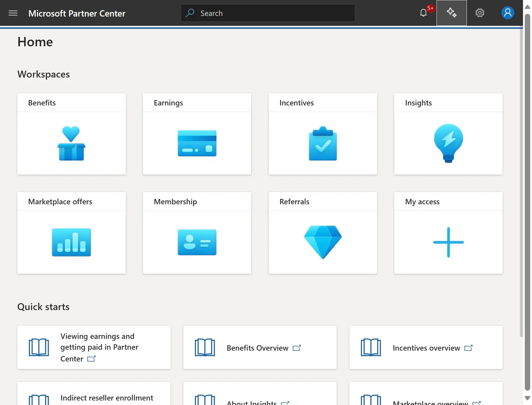Click the Incentives clipboard icon
Image resolution: width=532 pixels, height=405 pixels.
[x=323, y=143]
